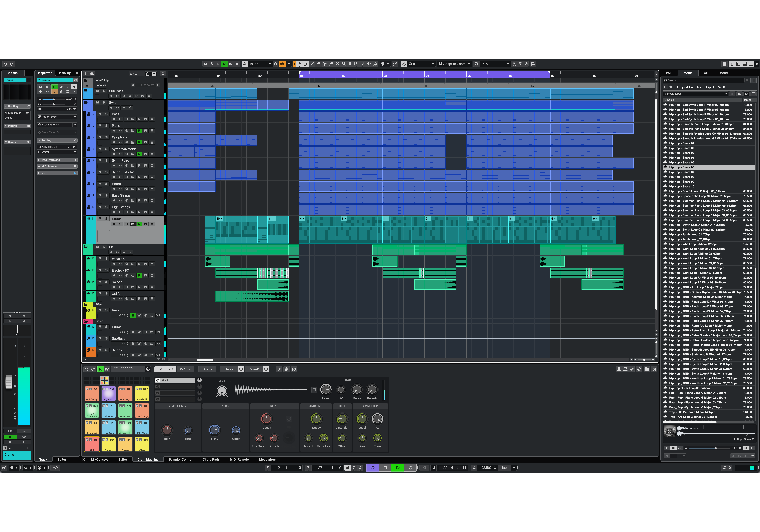Select the Draw pencil tool
The width and height of the screenshot is (760, 532).
[x=312, y=64]
